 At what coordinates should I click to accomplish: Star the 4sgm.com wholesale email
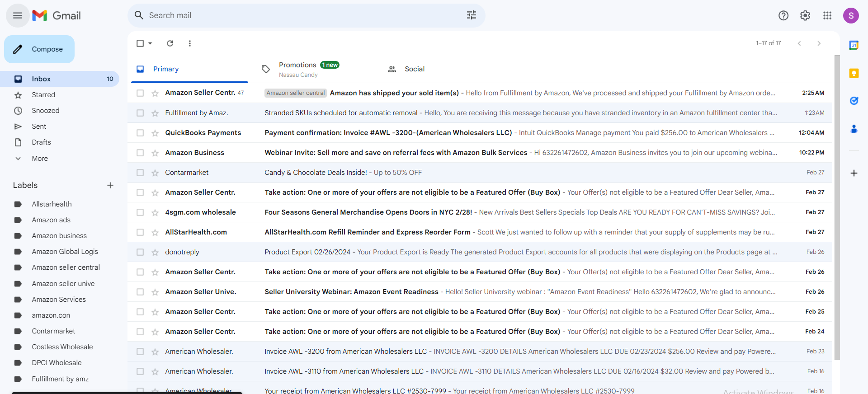(155, 212)
